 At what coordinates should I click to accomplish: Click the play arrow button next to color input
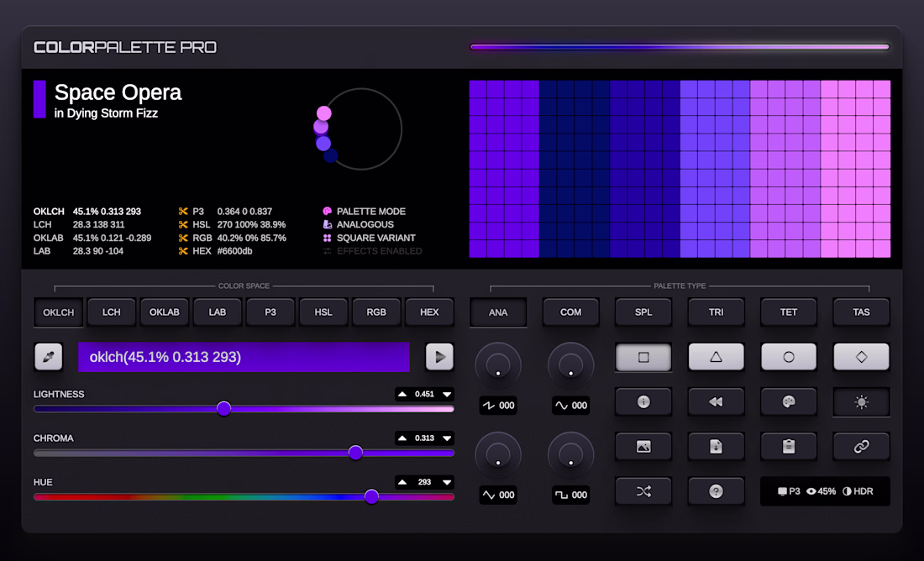click(439, 357)
